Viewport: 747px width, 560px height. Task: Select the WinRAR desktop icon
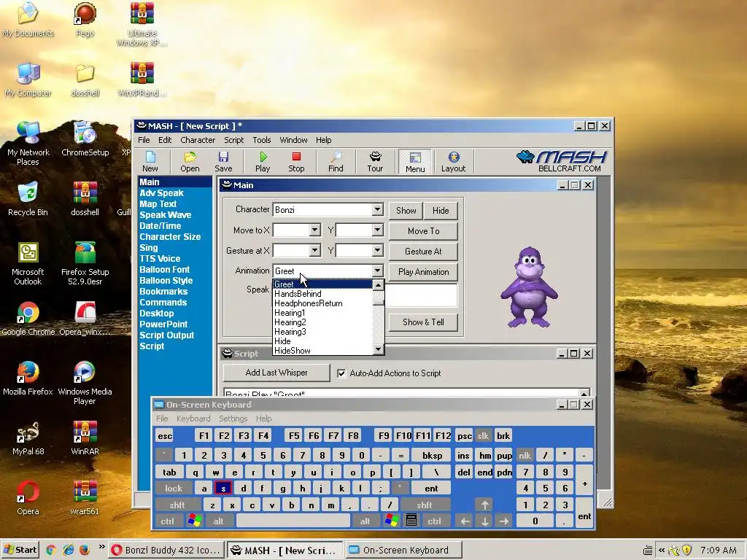click(x=85, y=438)
